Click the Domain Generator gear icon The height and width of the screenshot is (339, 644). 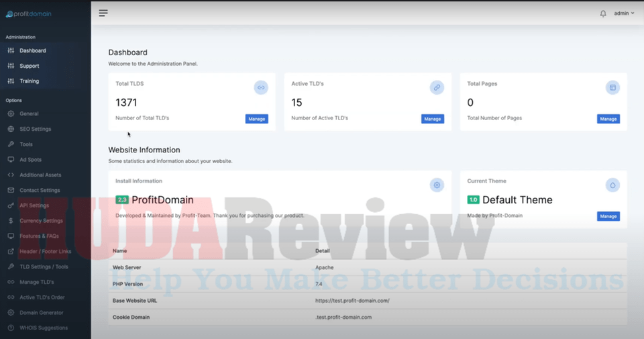pyautogui.click(x=11, y=313)
